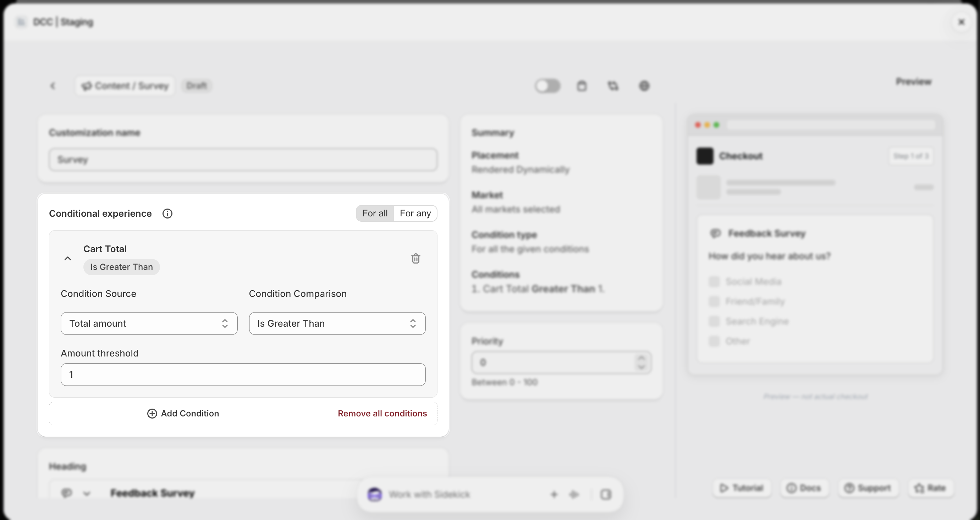
Task: Click the voice icon in Sidekick bar
Action: tap(574, 494)
